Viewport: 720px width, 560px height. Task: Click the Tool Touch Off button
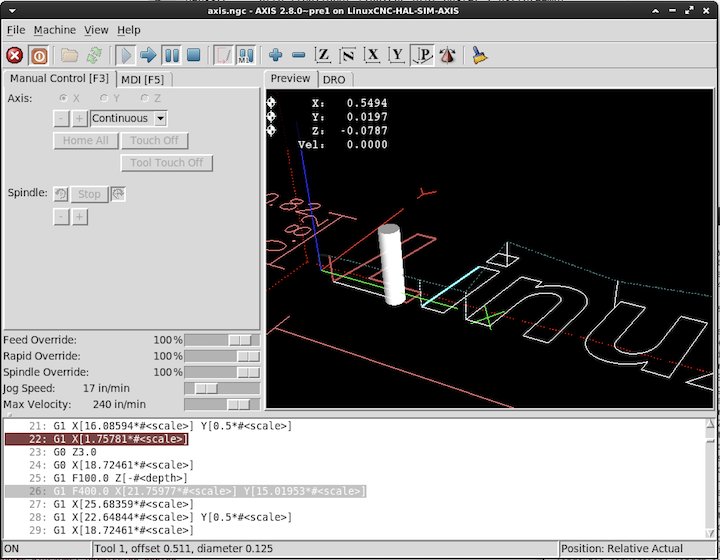tap(167, 163)
